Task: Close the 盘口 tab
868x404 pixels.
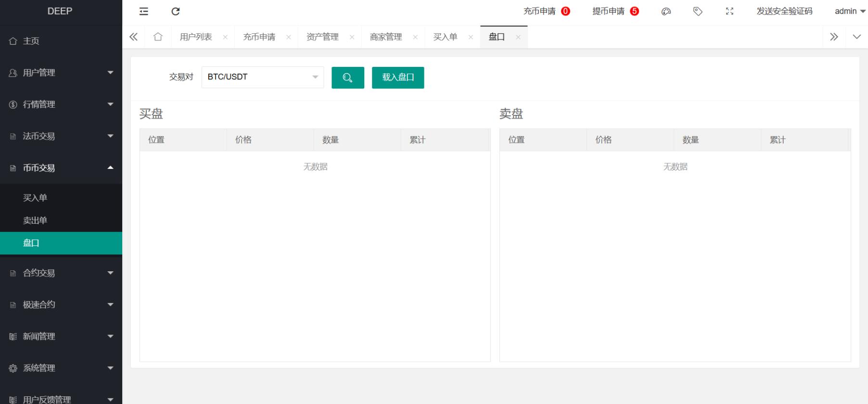Action: coord(518,38)
